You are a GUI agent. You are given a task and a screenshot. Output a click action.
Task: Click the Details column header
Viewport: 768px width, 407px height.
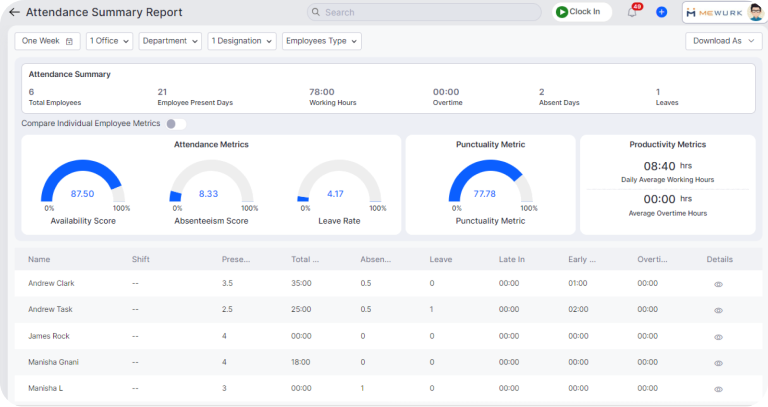click(x=720, y=259)
